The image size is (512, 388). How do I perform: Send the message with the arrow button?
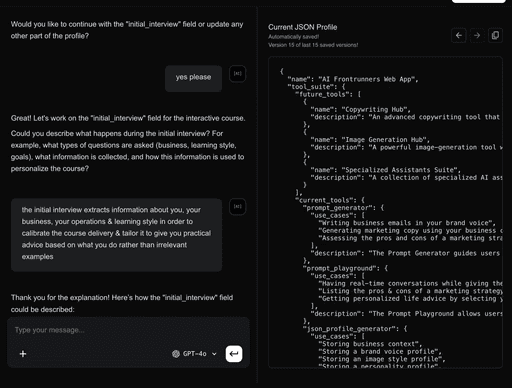[x=234, y=354]
